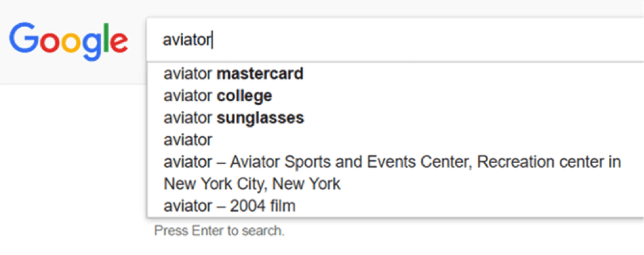Select the aviator 2004 film suggestion
This screenshot has height=255, width=644.
tap(395, 205)
